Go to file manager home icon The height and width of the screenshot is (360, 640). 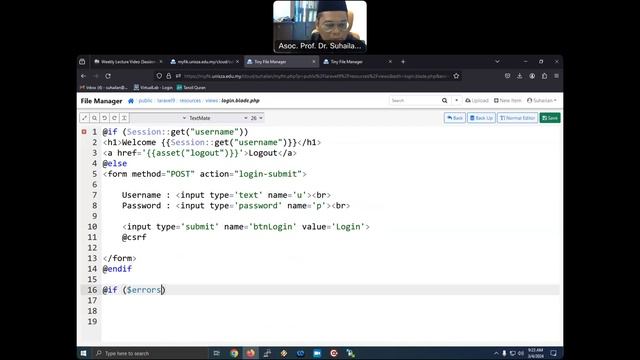[131, 101]
